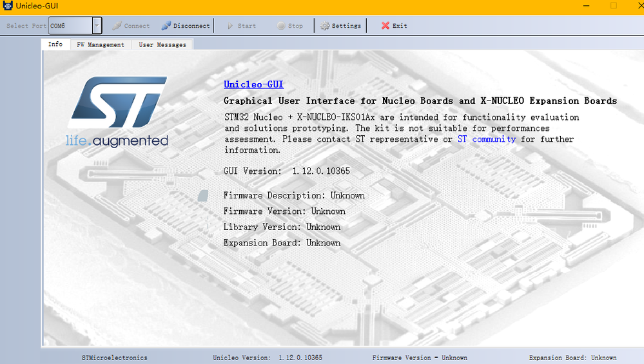Click the COM6 port selection field
This screenshot has width=644, height=364.
[x=70, y=25]
